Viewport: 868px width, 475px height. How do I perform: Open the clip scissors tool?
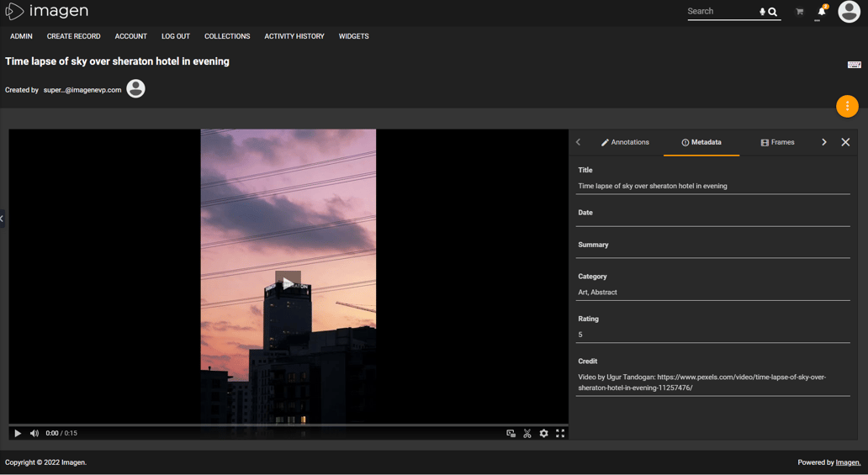click(x=527, y=434)
